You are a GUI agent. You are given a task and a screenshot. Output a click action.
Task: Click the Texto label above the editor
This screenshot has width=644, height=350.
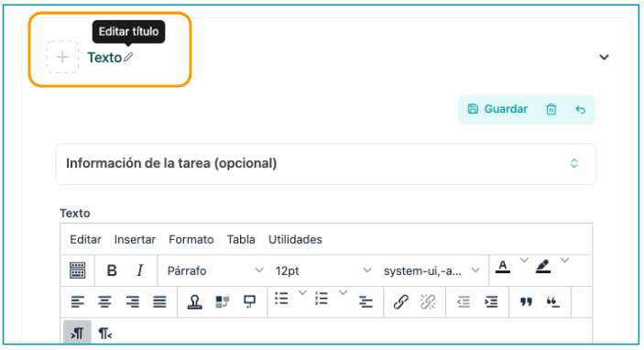tap(75, 213)
